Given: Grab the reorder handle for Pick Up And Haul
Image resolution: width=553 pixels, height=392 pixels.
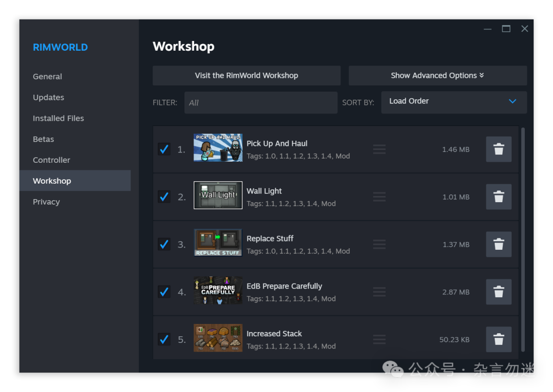Looking at the screenshot, I should tap(379, 149).
